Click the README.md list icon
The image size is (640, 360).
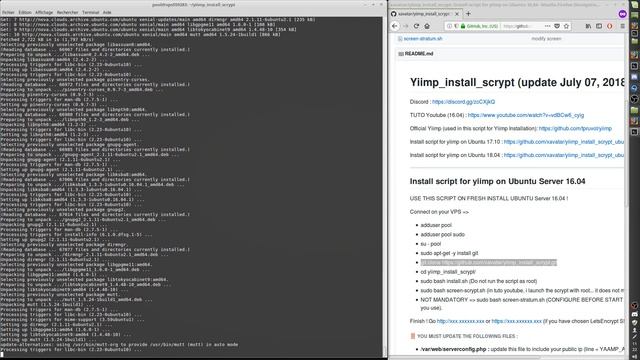(x=401, y=53)
